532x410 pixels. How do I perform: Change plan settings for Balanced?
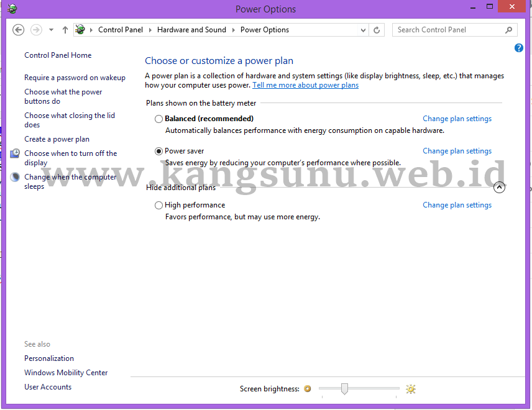457,119
